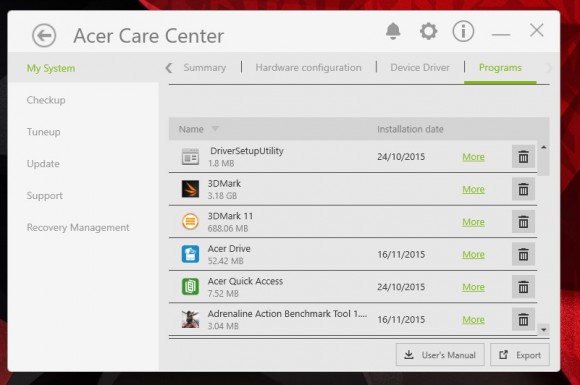The height and width of the screenshot is (385, 580).
Task: Show the info about dialog
Action: coord(463,31)
